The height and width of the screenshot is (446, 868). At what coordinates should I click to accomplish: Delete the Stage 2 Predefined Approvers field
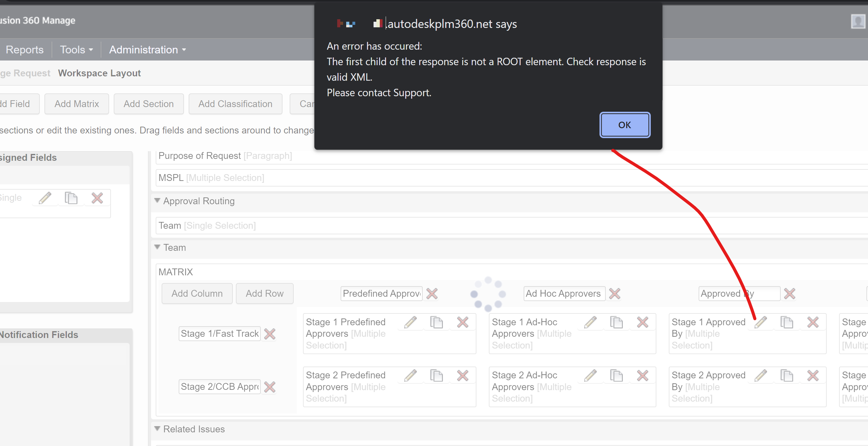point(463,375)
